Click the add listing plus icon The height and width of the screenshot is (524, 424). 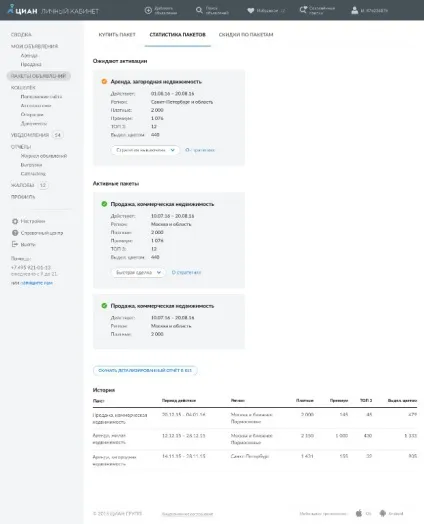(148, 10)
